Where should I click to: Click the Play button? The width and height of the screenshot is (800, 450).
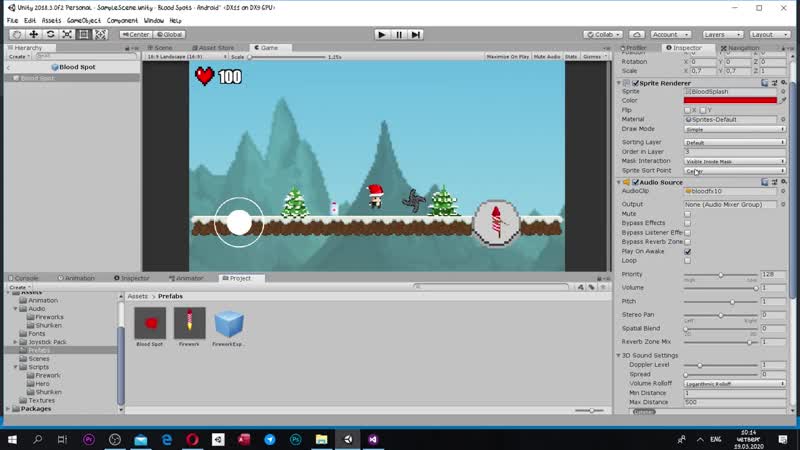pos(381,35)
